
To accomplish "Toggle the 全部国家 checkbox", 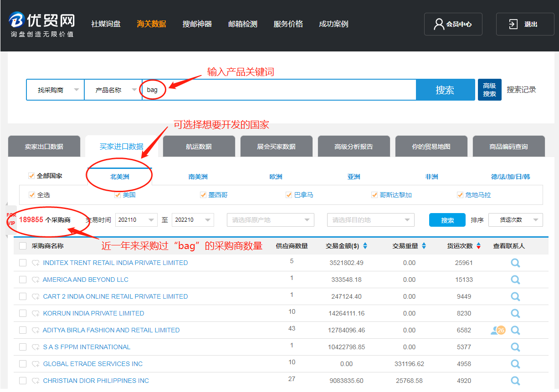I will coord(31,176).
